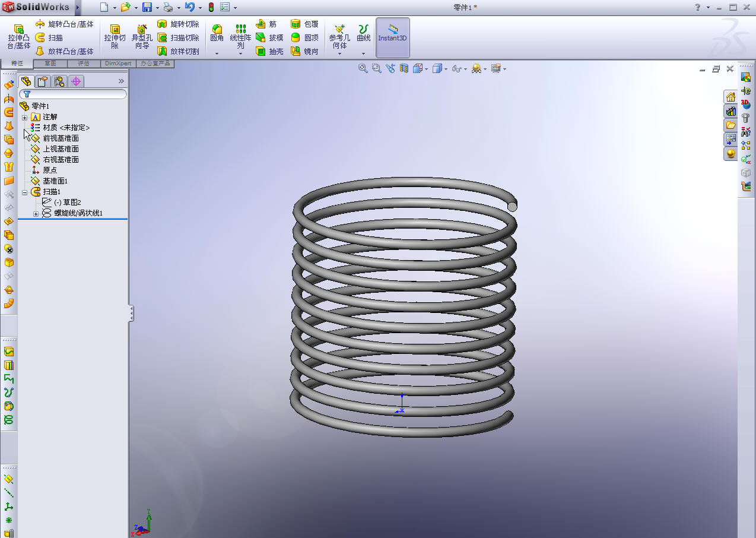Image resolution: width=756 pixels, height=538 pixels.
Task: Open dropdown arrow under 圆角
Action: pos(217,53)
